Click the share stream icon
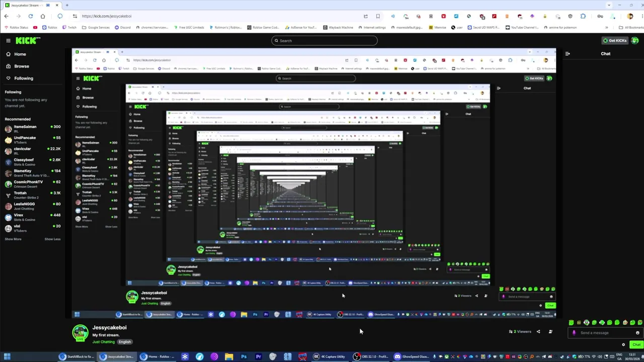This screenshot has height=362, width=644. pos(538,332)
